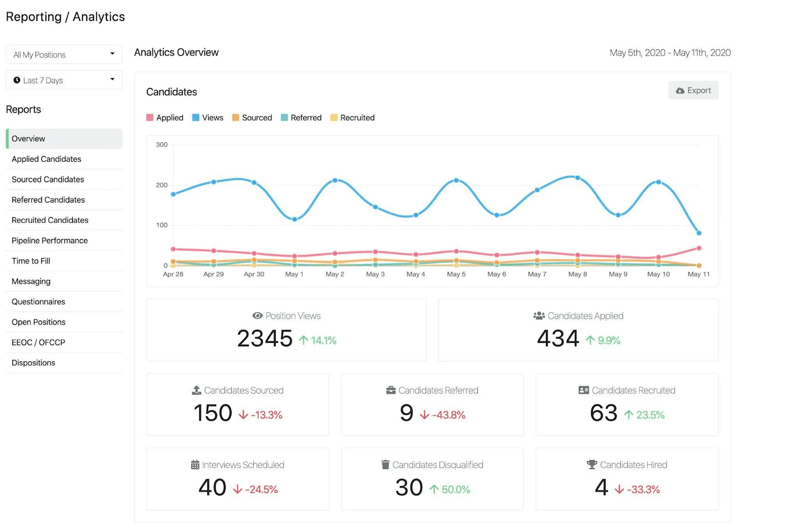Toggle the Applied series in chart legend
The height and width of the screenshot is (532, 799).
pos(165,118)
